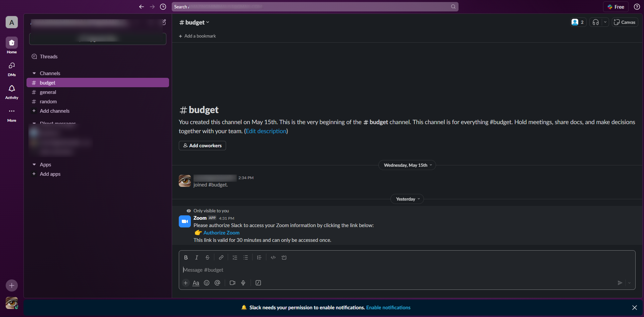The width and height of the screenshot is (644, 317).
Task: Open the Yesterday date dropdown
Action: coord(407,199)
